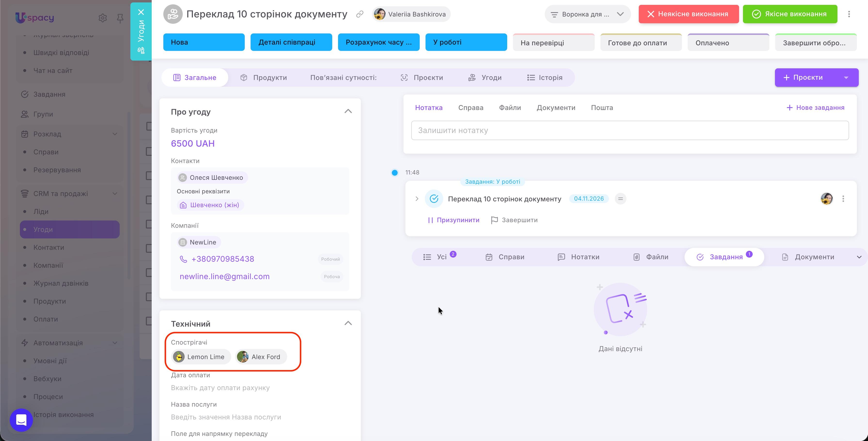
Task: Open Контакти in sidebar
Action: tap(48, 248)
